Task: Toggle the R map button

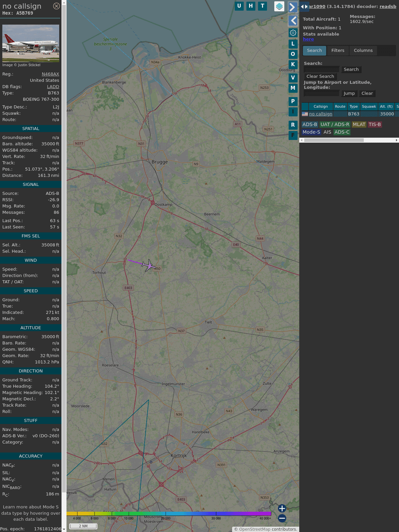Action: (x=293, y=125)
